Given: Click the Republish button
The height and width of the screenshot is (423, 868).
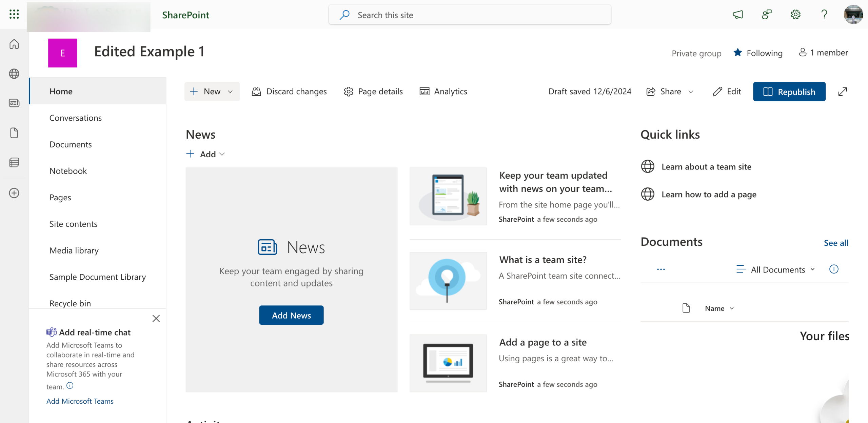Looking at the screenshot, I should click(789, 92).
